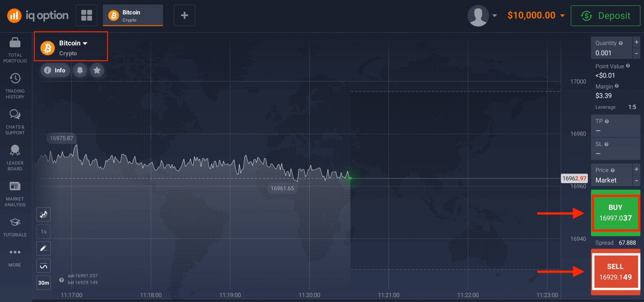This screenshot has width=644, height=302.
Task: Click the 17000 price axis label
Action: click(x=578, y=82)
